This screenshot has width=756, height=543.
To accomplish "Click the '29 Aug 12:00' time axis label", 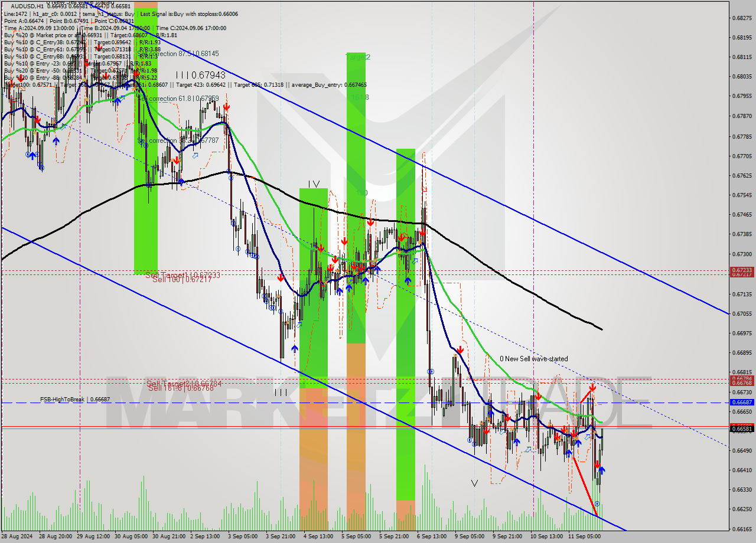I will pyautogui.click(x=94, y=537).
